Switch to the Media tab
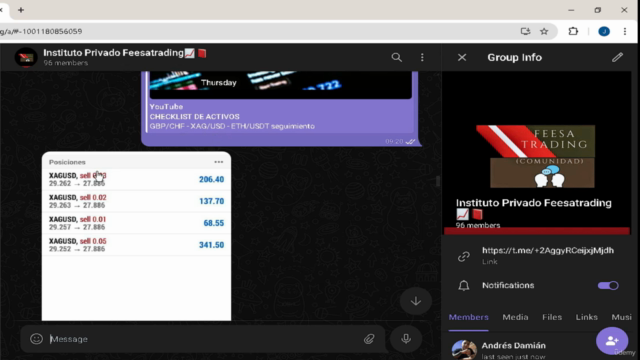 (515, 317)
